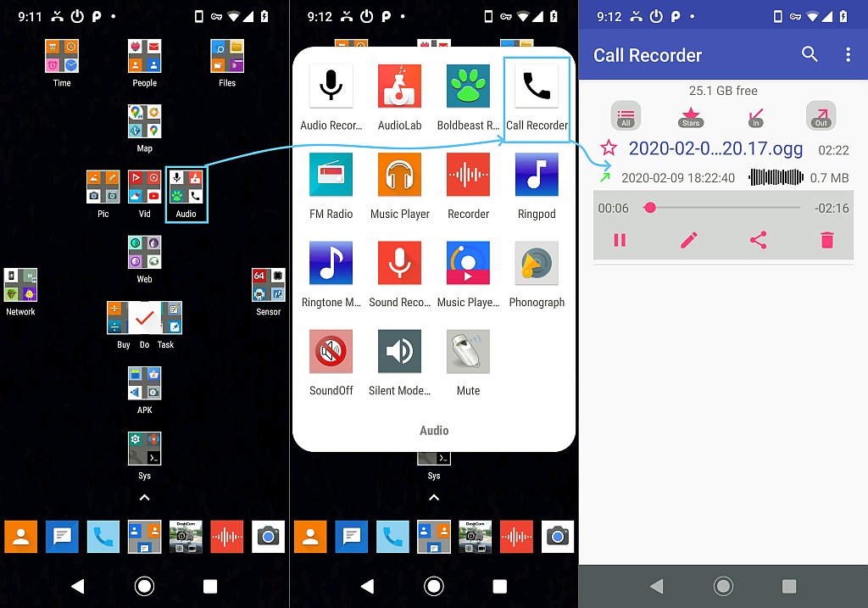Viewport: 868px width, 608px height.
Task: Open the Silent Mode speaker app
Action: (399, 351)
